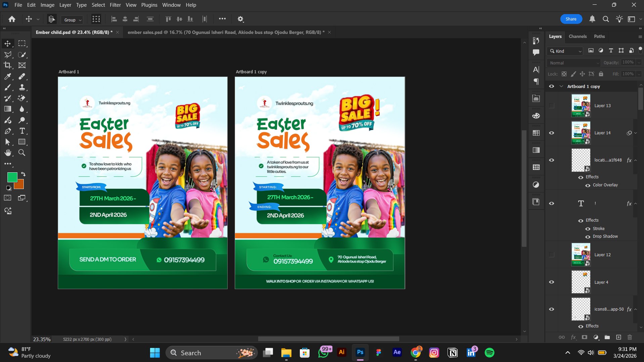Open the Normal blend mode dropdown
The height and width of the screenshot is (362, 644).
[573, 63]
